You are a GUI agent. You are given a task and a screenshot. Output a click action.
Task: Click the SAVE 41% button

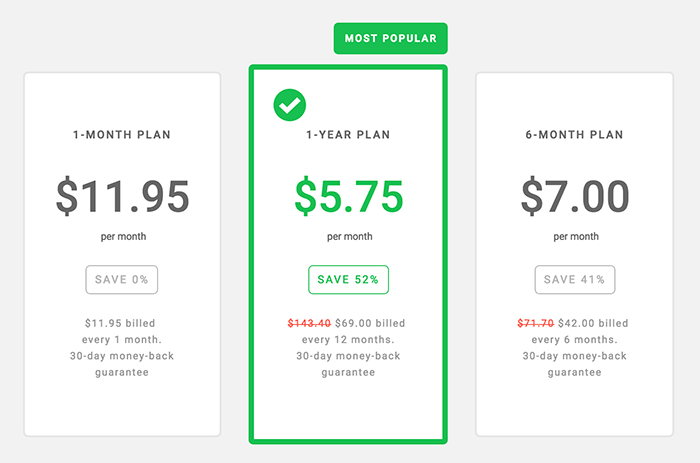[x=575, y=279]
